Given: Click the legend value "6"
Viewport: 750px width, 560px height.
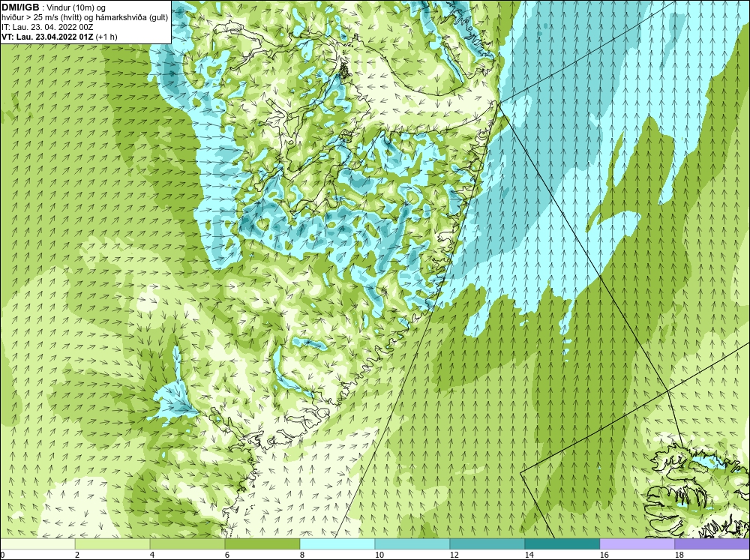Looking at the screenshot, I should [227, 555].
